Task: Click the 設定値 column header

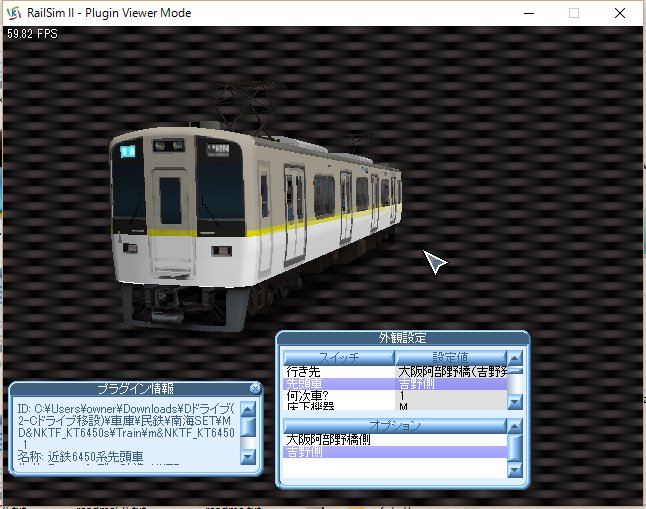Action: (450, 357)
